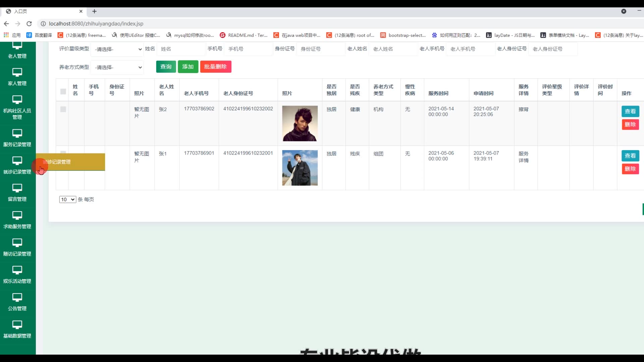Check the row checkbox for 张2
Viewport: 644px width, 362px height.
click(63, 109)
